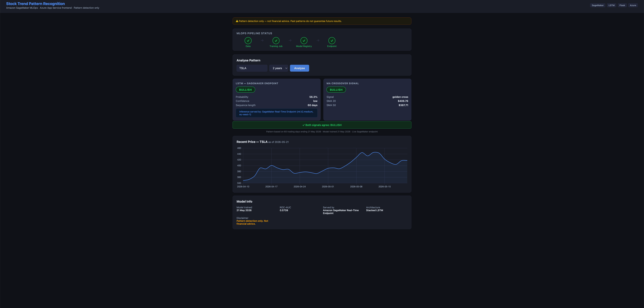Click the SageMaker tag in header
The height and width of the screenshot is (308, 644).
click(x=598, y=5)
